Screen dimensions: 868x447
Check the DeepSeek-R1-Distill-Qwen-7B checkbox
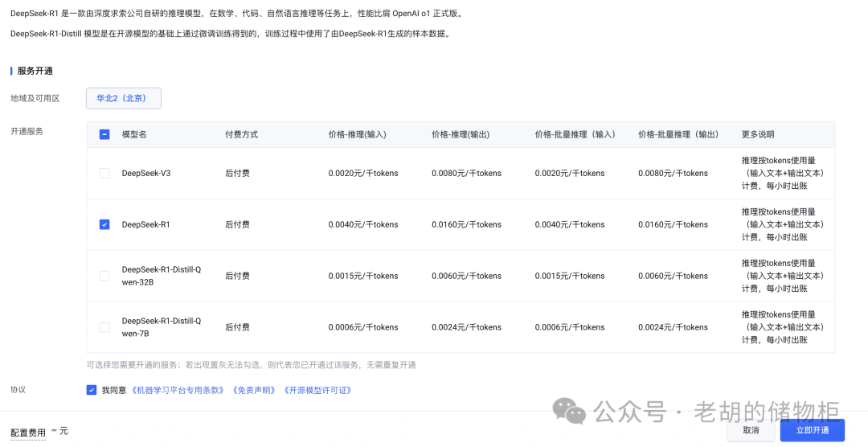pos(104,326)
